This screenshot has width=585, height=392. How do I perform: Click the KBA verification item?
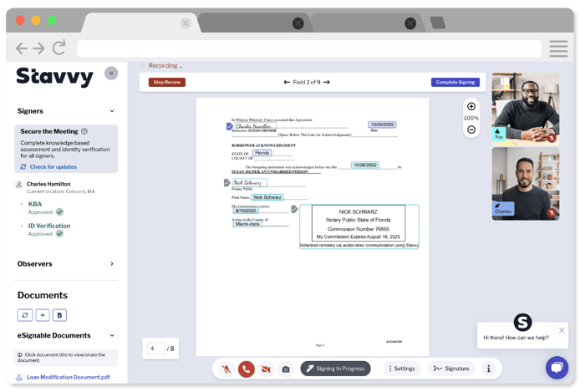[35, 204]
